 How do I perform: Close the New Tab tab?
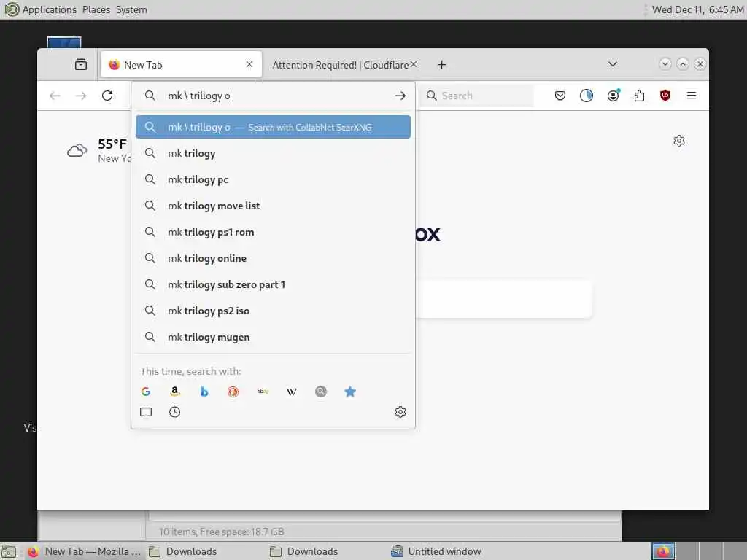[249, 64]
